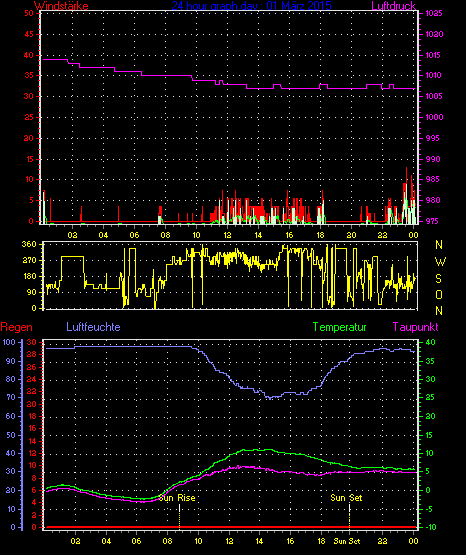Screen dimensions: 466x555
Task: Click the 26 rain axis value
Action: [31, 367]
